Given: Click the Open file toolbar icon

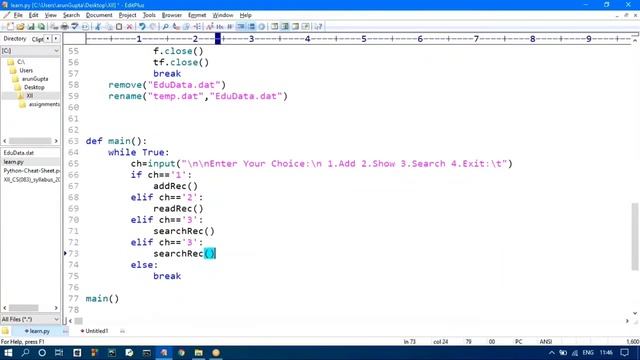Looking at the screenshot, I should pos(20,27).
